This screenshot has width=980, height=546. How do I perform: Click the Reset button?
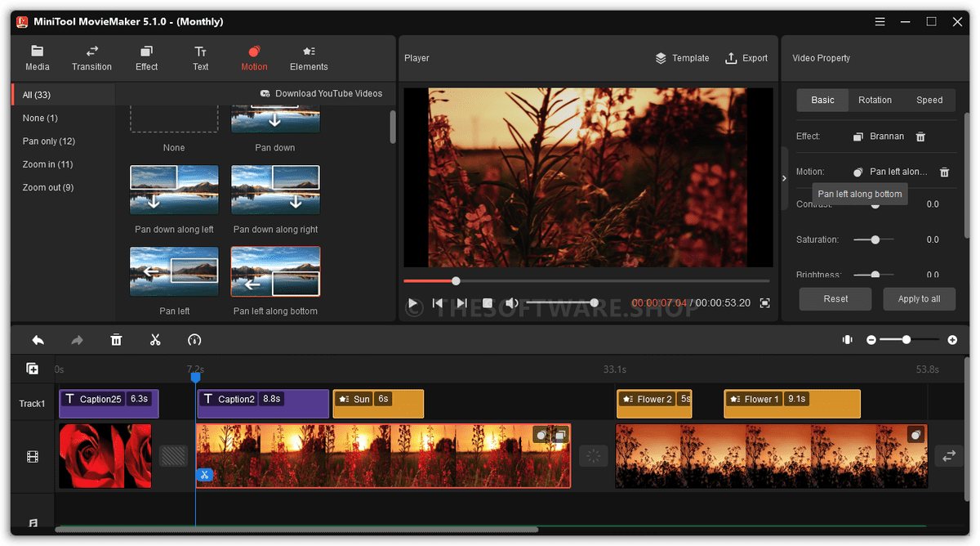tap(835, 299)
